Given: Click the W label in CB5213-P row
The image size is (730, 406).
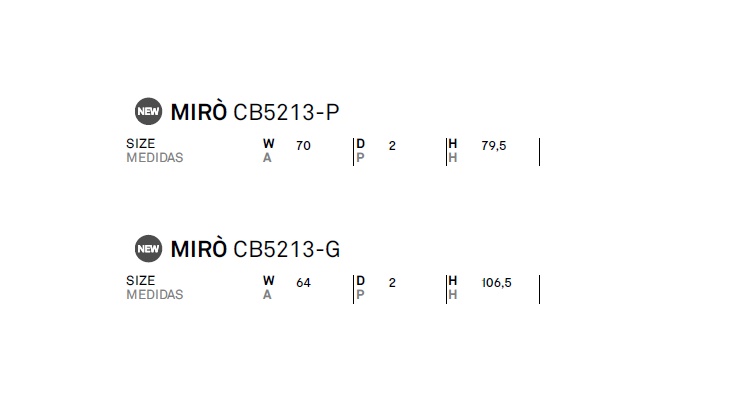Looking at the screenshot, I should (x=269, y=143).
